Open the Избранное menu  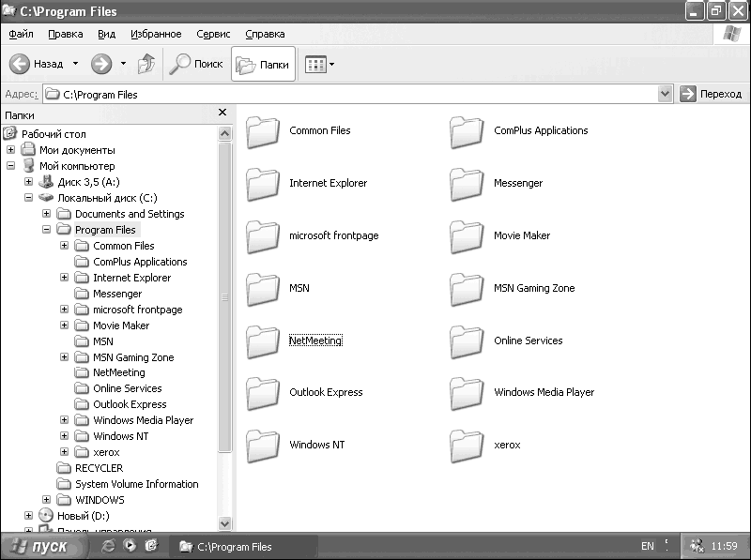(x=156, y=34)
